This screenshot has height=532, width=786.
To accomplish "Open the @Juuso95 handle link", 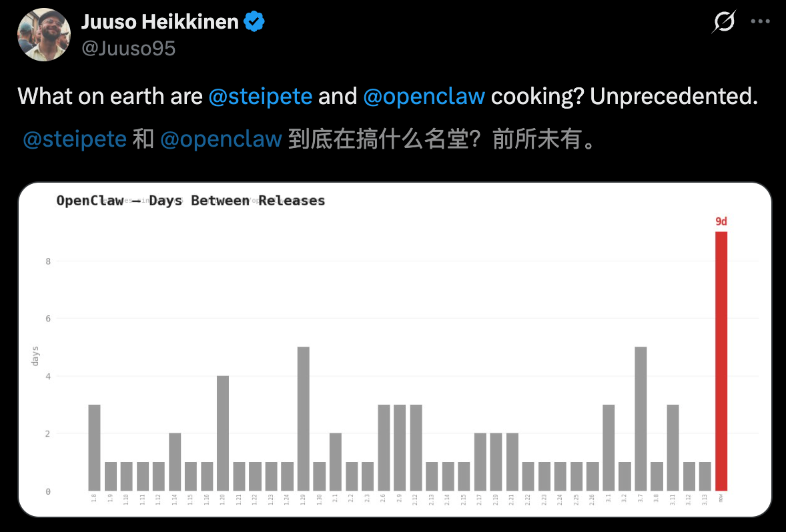I will (128, 48).
